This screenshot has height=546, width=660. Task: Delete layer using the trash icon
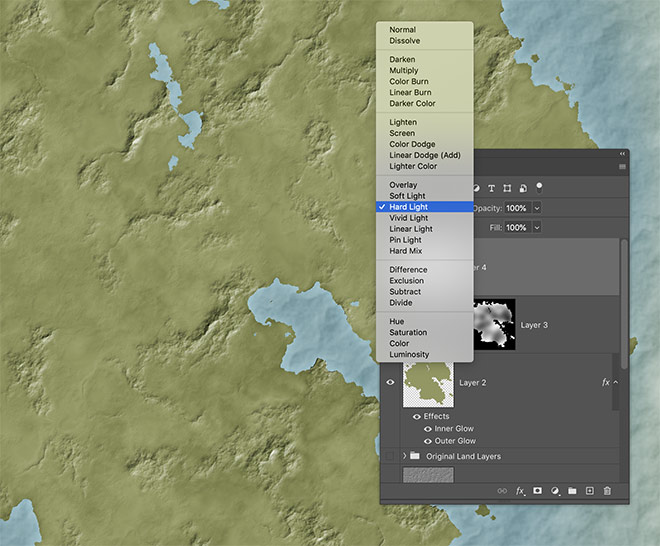pyautogui.click(x=607, y=491)
